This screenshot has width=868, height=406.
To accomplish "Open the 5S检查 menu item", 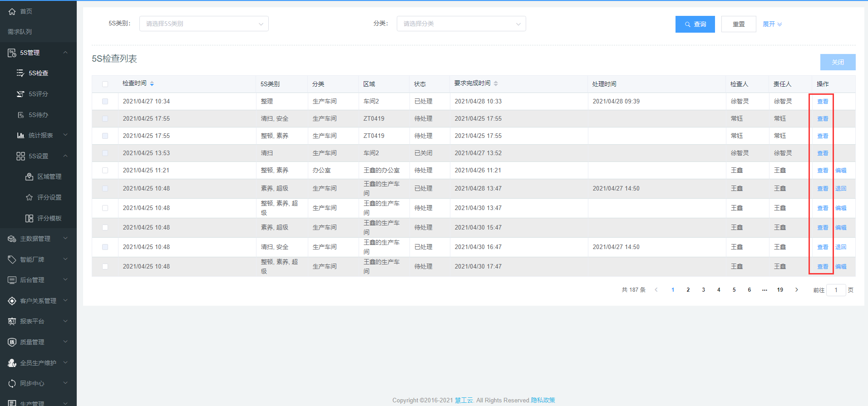I will 39,73.
